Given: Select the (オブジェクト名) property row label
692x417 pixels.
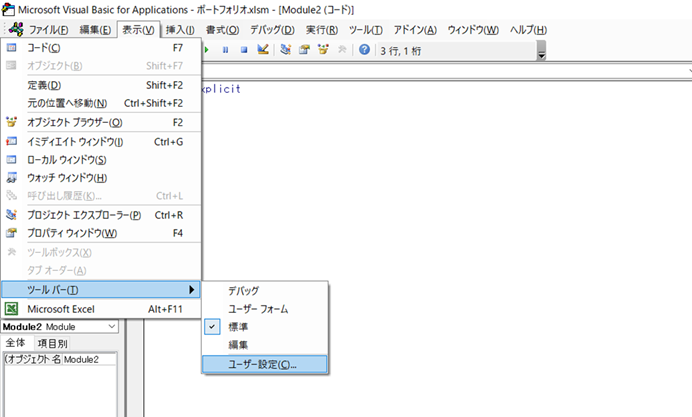Looking at the screenshot, I should (33, 360).
